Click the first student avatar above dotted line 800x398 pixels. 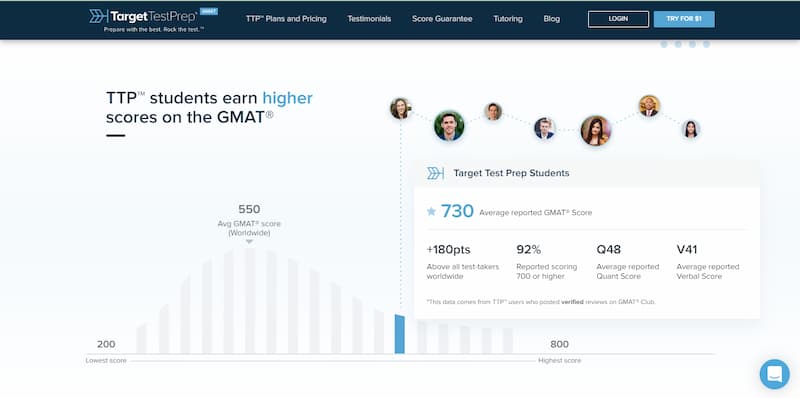401,108
